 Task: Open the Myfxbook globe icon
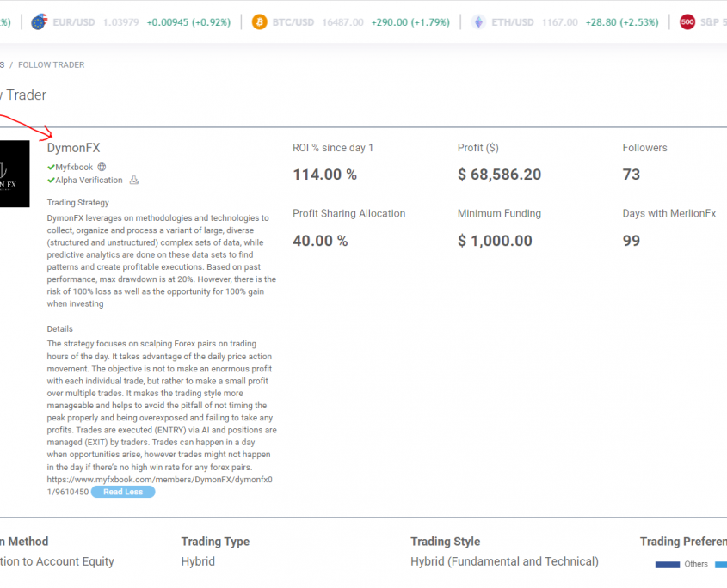tap(102, 167)
